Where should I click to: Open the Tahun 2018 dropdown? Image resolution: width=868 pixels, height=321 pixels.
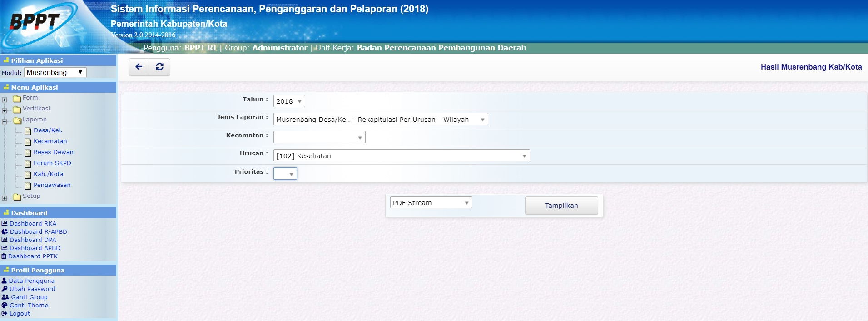coord(289,101)
